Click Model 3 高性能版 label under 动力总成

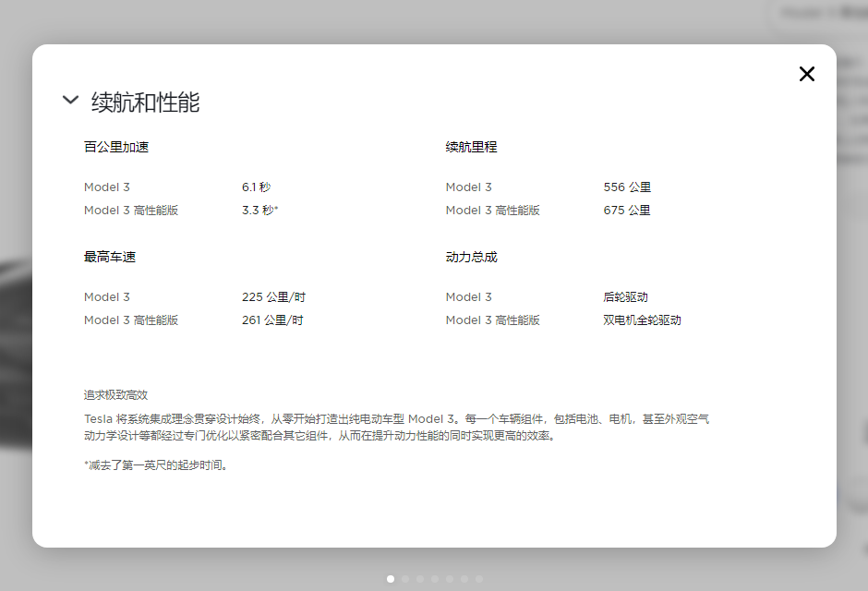click(x=493, y=320)
